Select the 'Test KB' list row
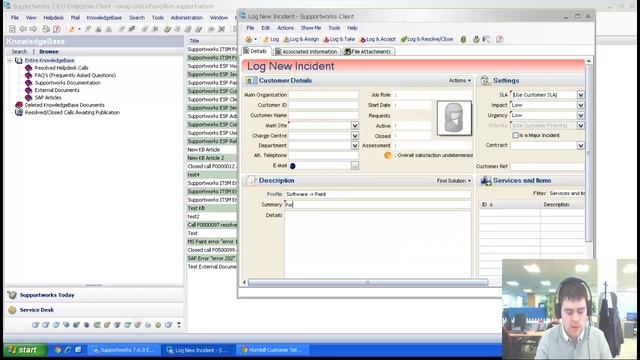 click(211, 208)
